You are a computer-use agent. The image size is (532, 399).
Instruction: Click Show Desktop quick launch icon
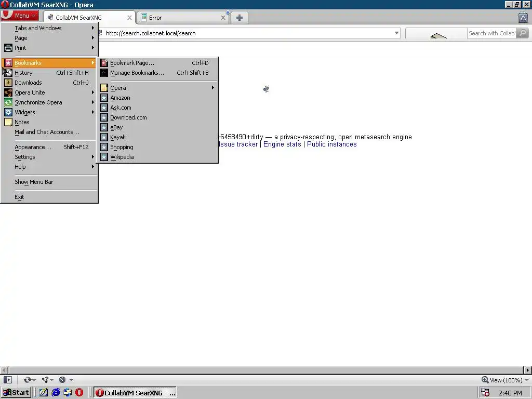tap(44, 393)
